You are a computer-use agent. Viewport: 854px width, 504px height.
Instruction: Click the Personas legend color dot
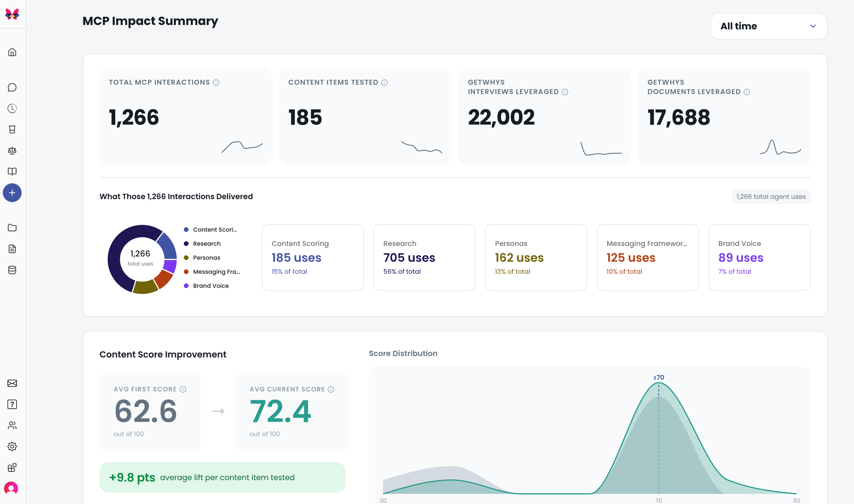pos(186,258)
